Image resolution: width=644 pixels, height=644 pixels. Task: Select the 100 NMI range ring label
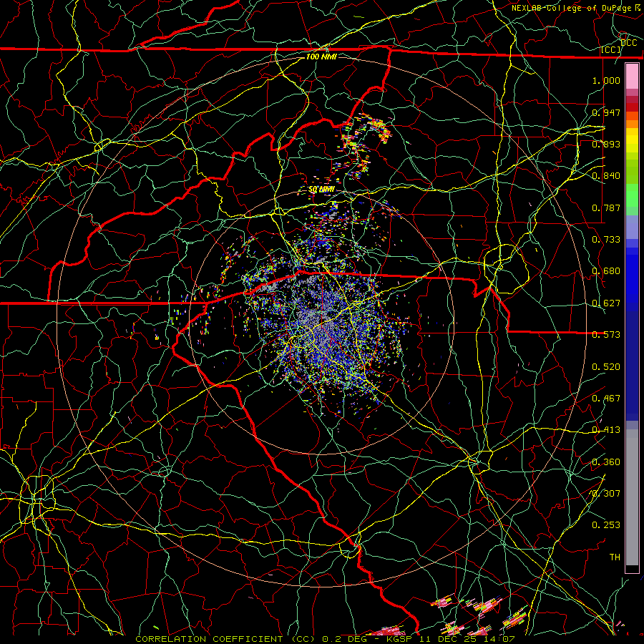(321, 57)
